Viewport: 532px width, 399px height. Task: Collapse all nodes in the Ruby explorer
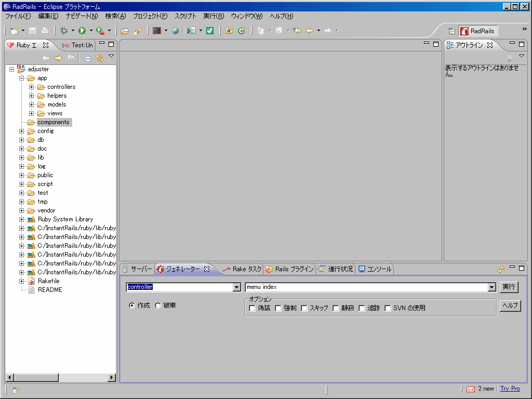coord(87,58)
